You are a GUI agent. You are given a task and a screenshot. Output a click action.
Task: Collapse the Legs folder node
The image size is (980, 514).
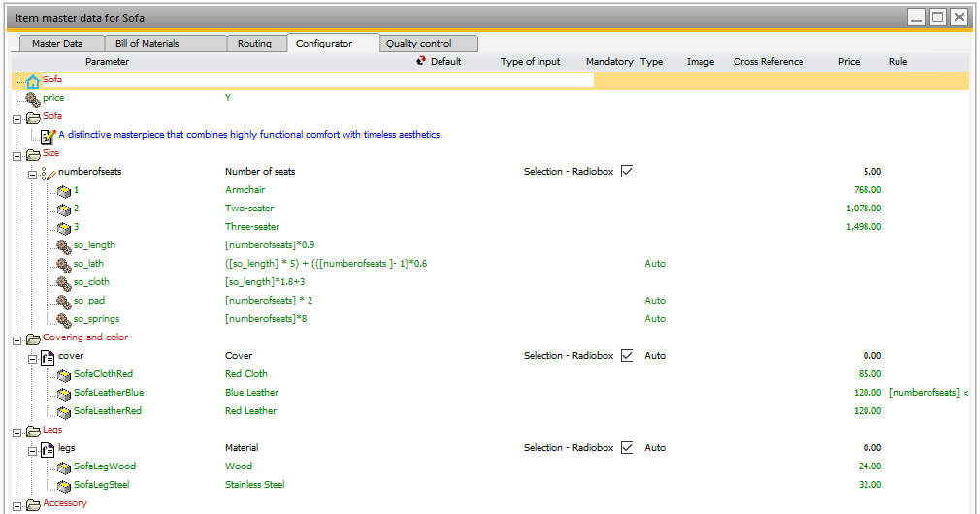pyautogui.click(x=17, y=431)
